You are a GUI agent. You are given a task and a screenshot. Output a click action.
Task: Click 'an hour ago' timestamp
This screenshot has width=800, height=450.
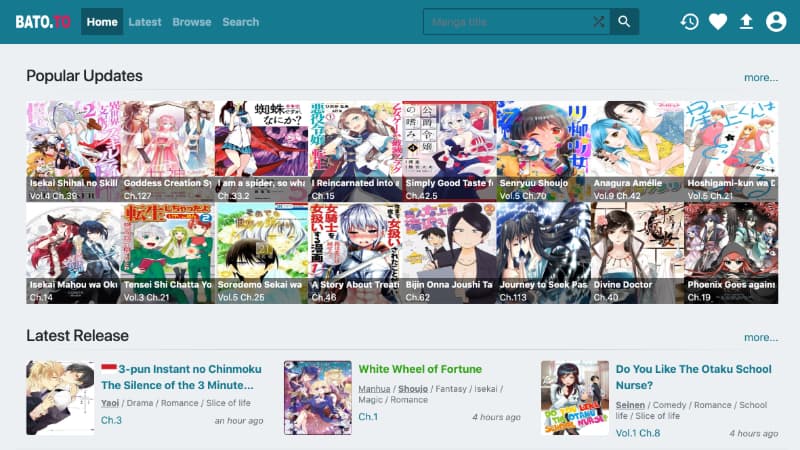(239, 421)
